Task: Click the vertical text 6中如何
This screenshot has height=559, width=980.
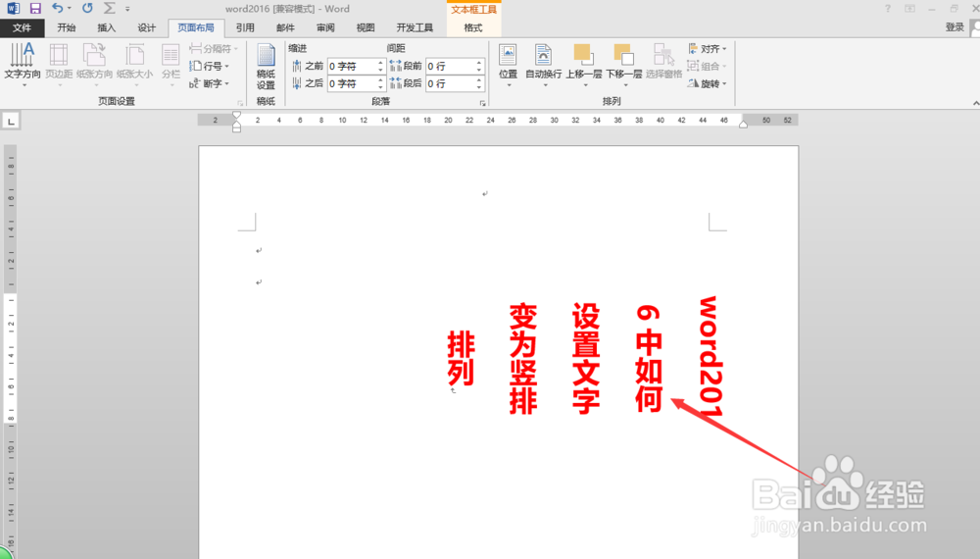Action: (648, 359)
